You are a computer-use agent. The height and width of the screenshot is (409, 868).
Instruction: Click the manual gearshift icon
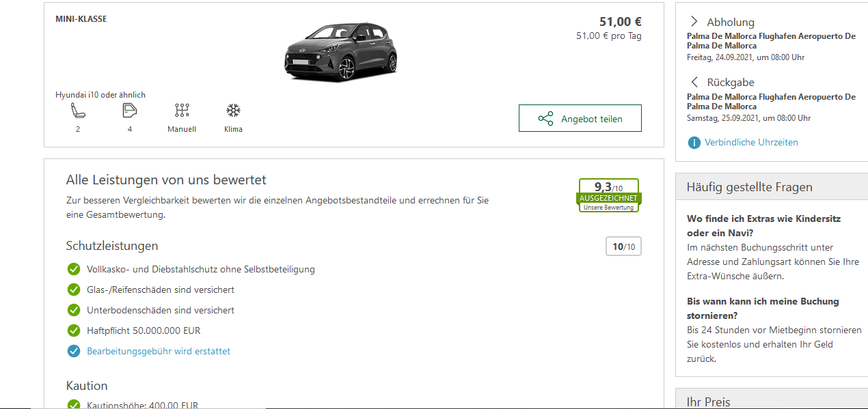(x=182, y=111)
